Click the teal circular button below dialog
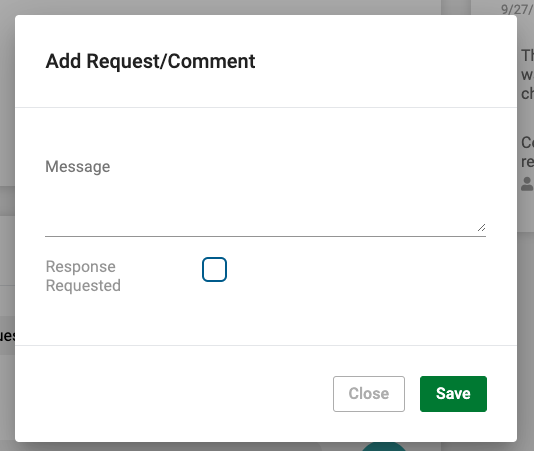534x451 pixels. [383, 447]
